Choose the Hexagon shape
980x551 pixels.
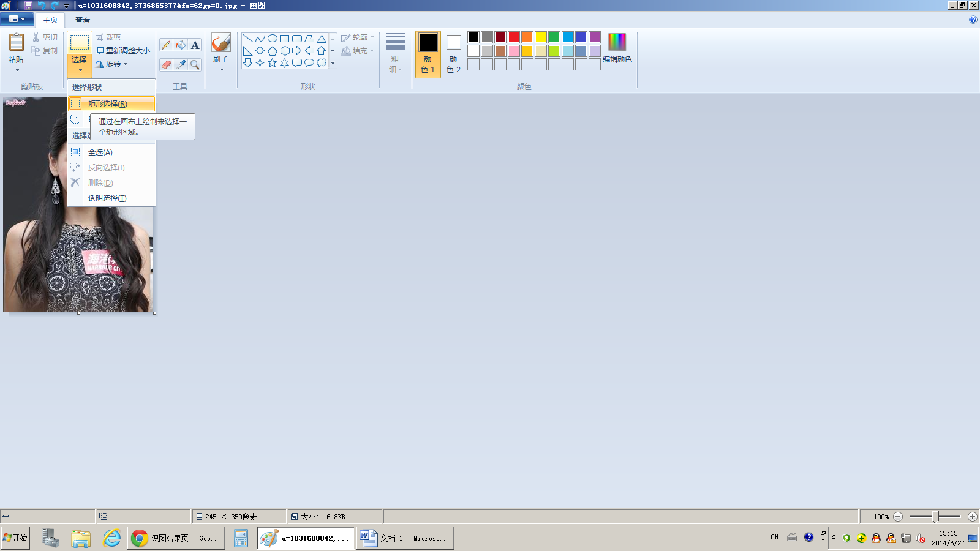(x=285, y=51)
